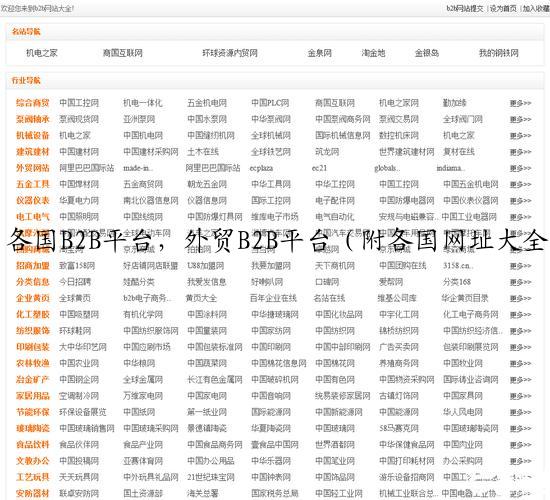The height and width of the screenshot is (500, 550).
Task: Open the ec21 foreign trade link
Action: tap(319, 168)
